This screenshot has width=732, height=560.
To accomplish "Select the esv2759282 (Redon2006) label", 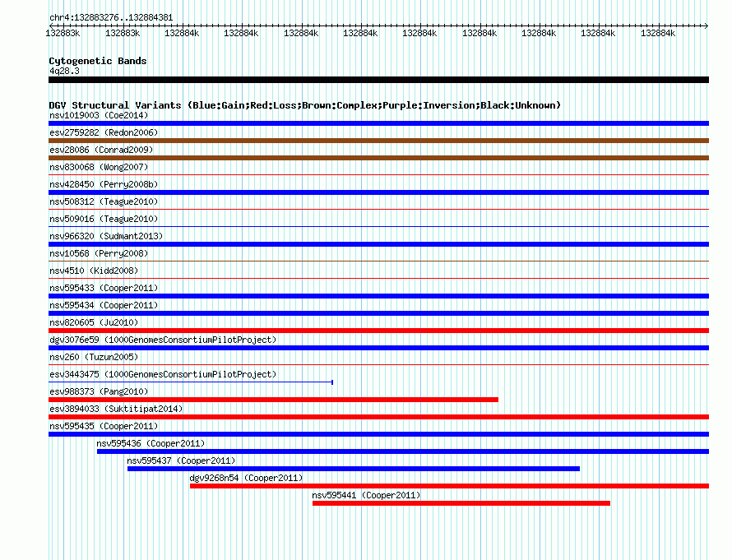I will click(x=104, y=132).
